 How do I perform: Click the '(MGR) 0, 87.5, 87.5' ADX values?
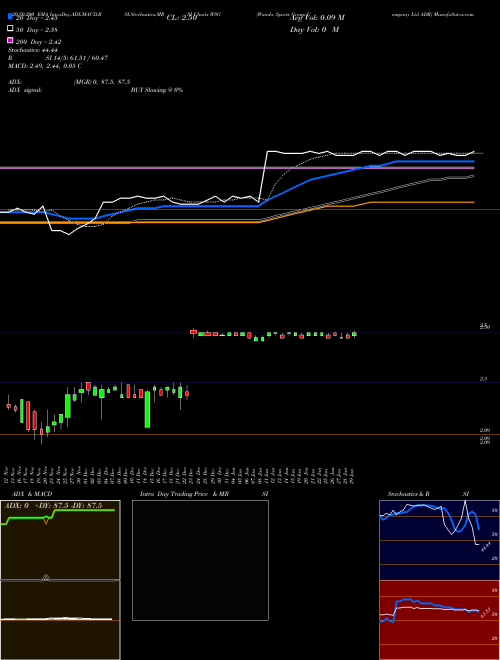tap(102, 82)
